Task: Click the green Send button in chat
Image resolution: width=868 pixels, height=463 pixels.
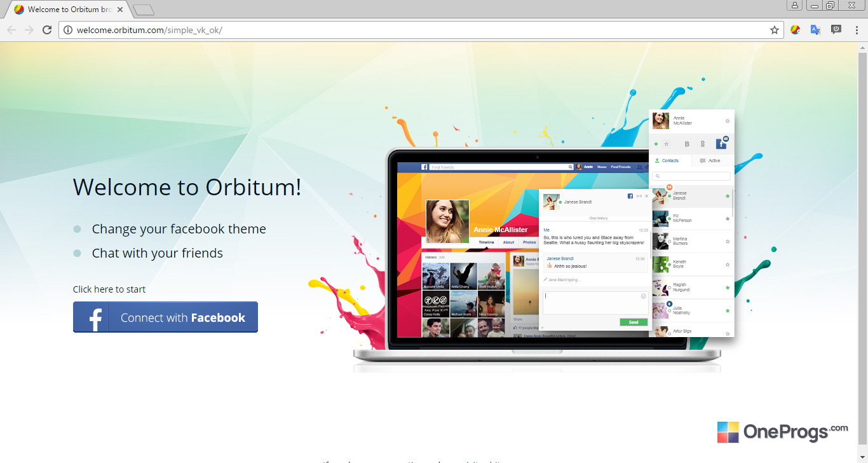Action: (x=634, y=322)
